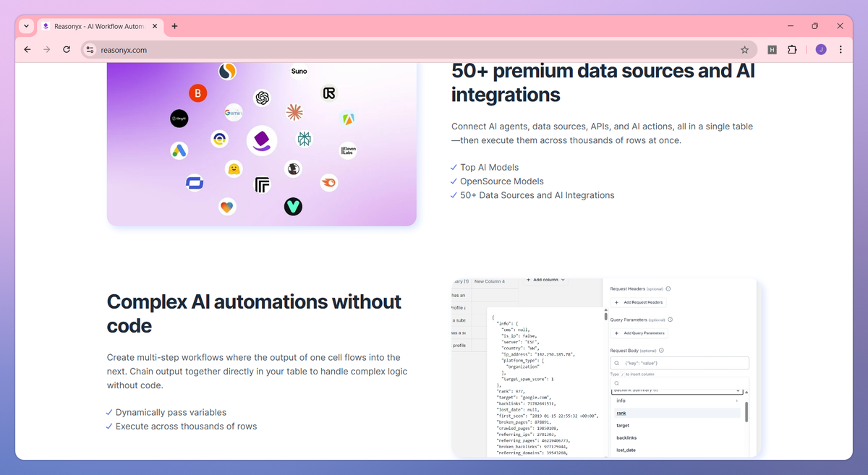Click the info icon beside Query Parameters
The image size is (868, 475).
tap(670, 320)
